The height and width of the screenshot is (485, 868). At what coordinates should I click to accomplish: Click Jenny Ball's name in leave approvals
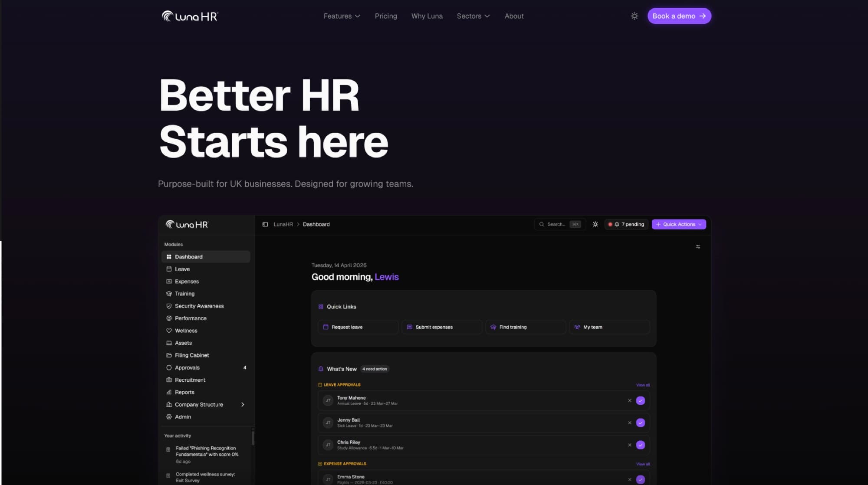pos(348,420)
